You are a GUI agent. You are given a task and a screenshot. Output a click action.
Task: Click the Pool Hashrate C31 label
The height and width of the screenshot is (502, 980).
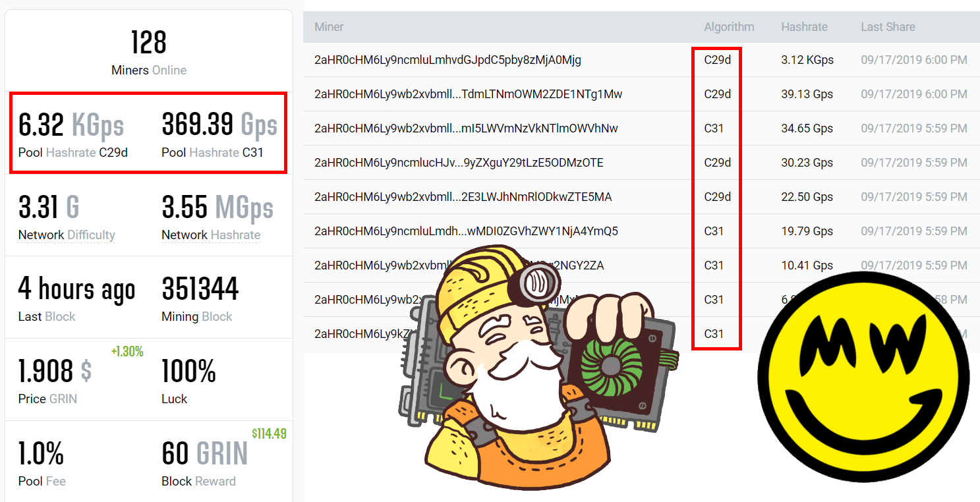tap(212, 152)
